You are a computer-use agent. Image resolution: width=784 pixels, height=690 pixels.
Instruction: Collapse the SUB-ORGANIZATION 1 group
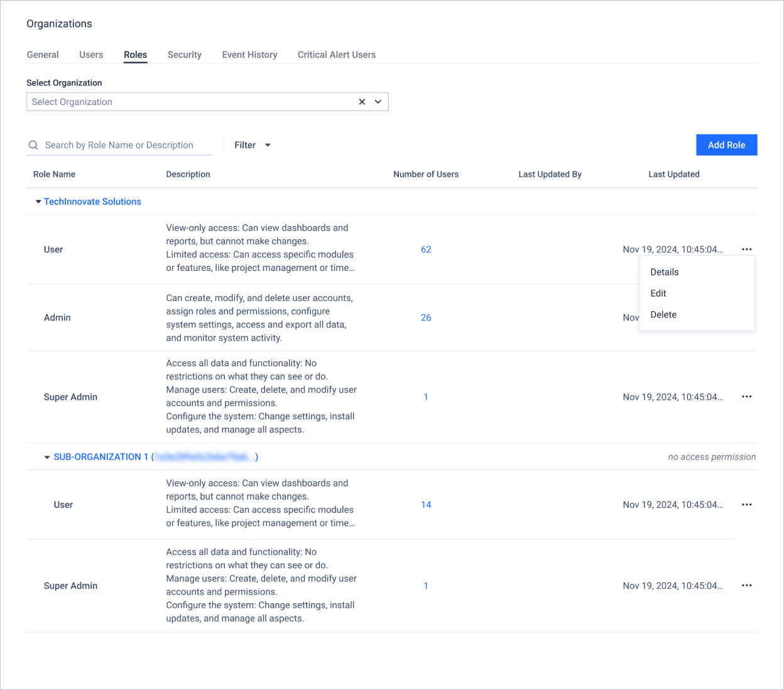point(47,457)
